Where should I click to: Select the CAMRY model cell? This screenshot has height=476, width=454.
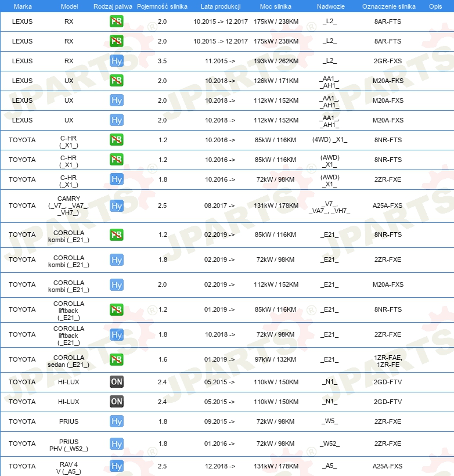69,205
